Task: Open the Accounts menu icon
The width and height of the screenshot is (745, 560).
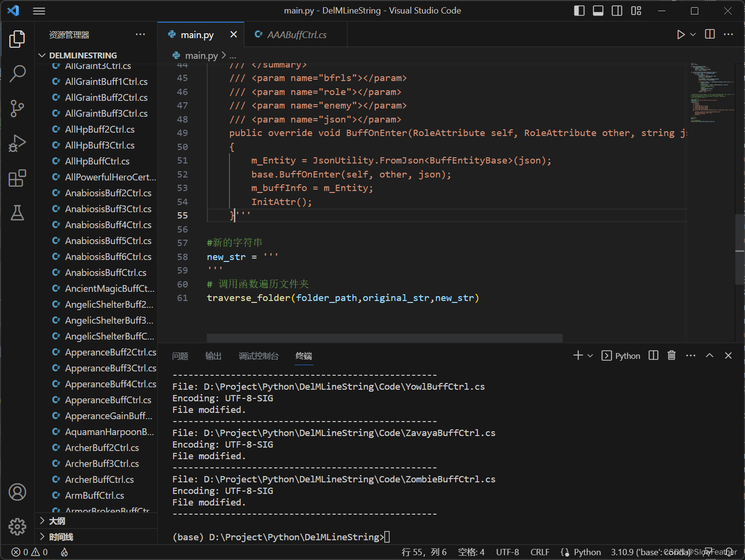Action: coord(17,492)
